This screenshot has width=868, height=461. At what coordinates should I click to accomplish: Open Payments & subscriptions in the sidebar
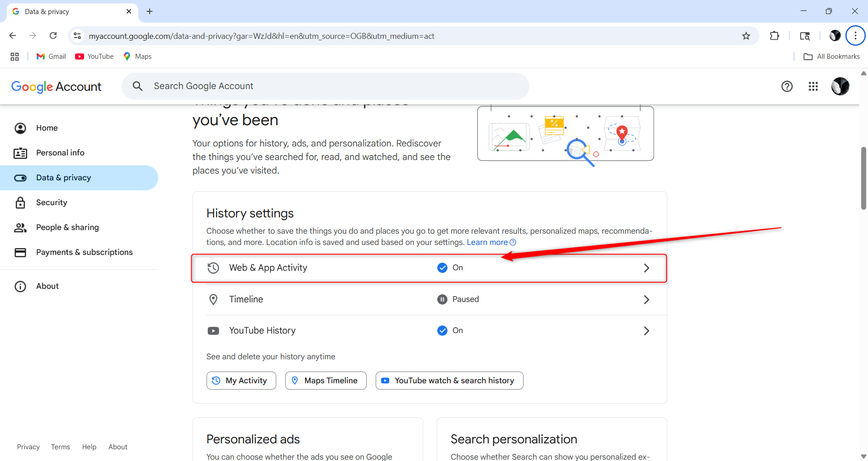(x=79, y=252)
